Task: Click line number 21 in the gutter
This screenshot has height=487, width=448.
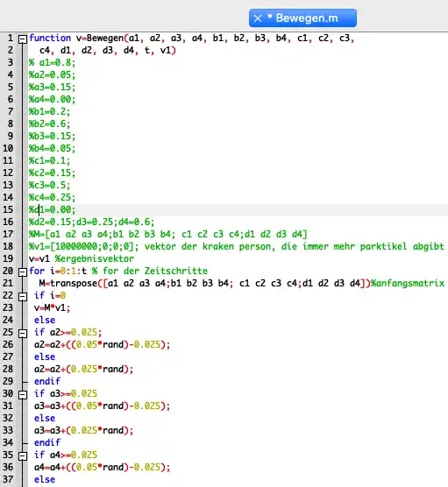Action: pos(8,283)
